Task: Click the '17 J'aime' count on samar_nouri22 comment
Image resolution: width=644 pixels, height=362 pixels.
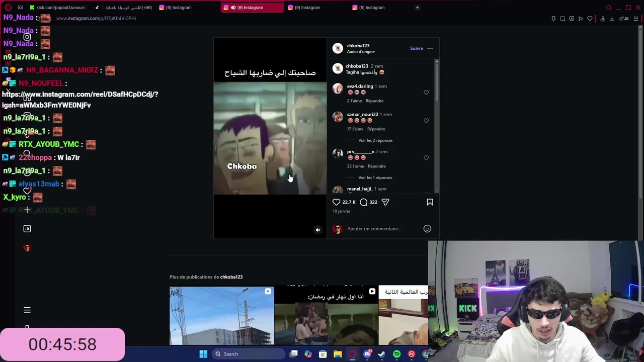Action: [355, 129]
